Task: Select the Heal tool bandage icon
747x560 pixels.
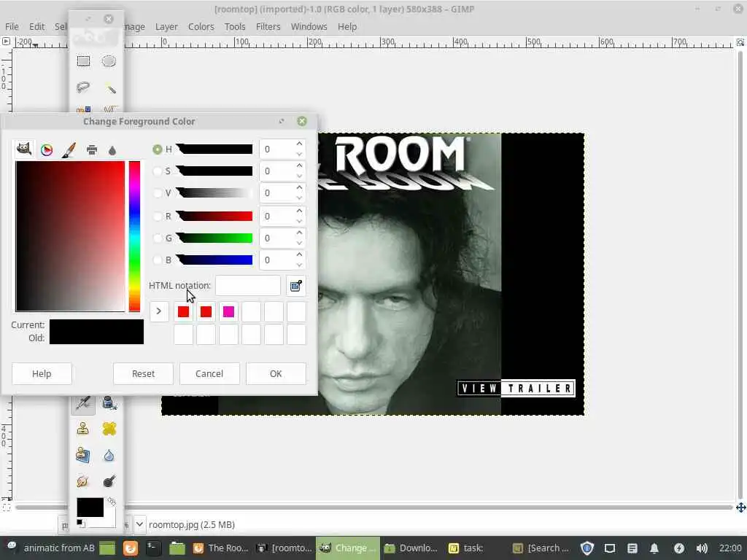Action: (x=109, y=429)
